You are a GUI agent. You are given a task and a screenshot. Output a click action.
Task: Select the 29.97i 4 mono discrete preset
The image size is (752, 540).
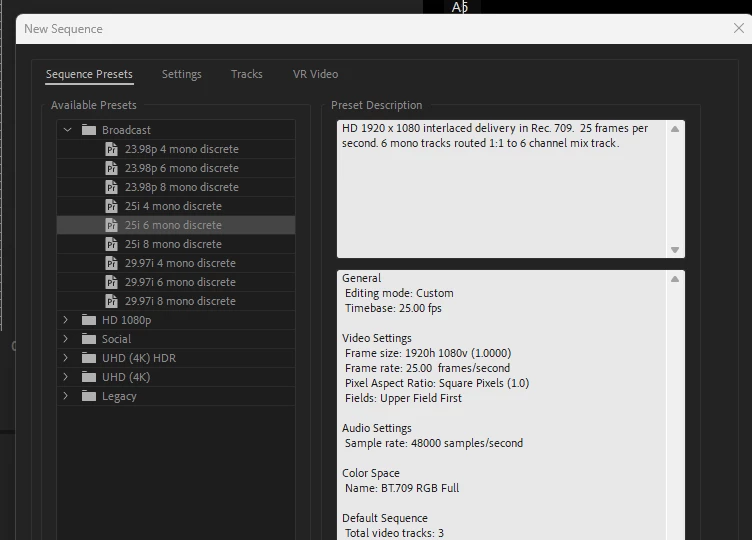pos(176,263)
